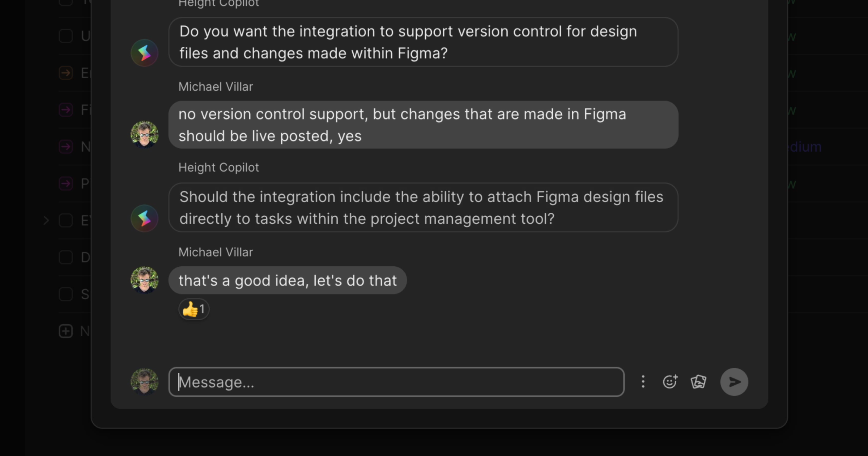
Task: Click the plus icon to add new task
Action: click(66, 331)
